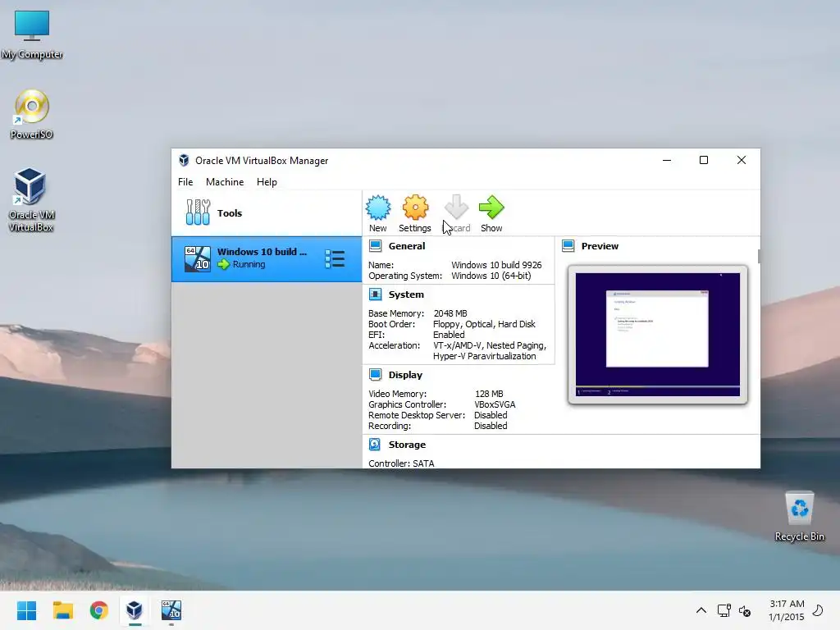
Task: Click the VM preview thumbnail
Action: [x=657, y=335]
